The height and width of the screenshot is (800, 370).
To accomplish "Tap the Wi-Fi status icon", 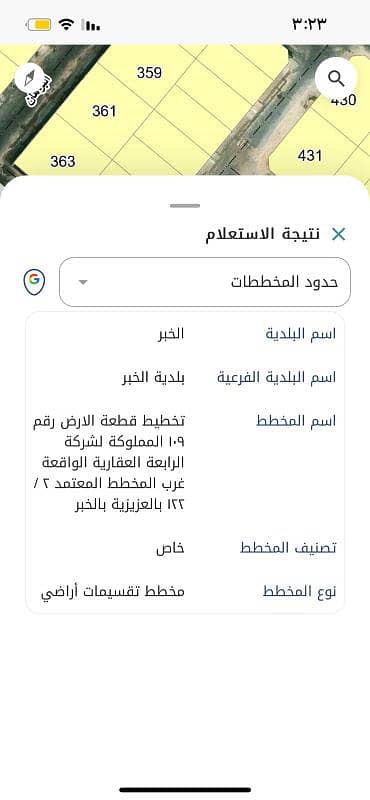I will [66, 24].
